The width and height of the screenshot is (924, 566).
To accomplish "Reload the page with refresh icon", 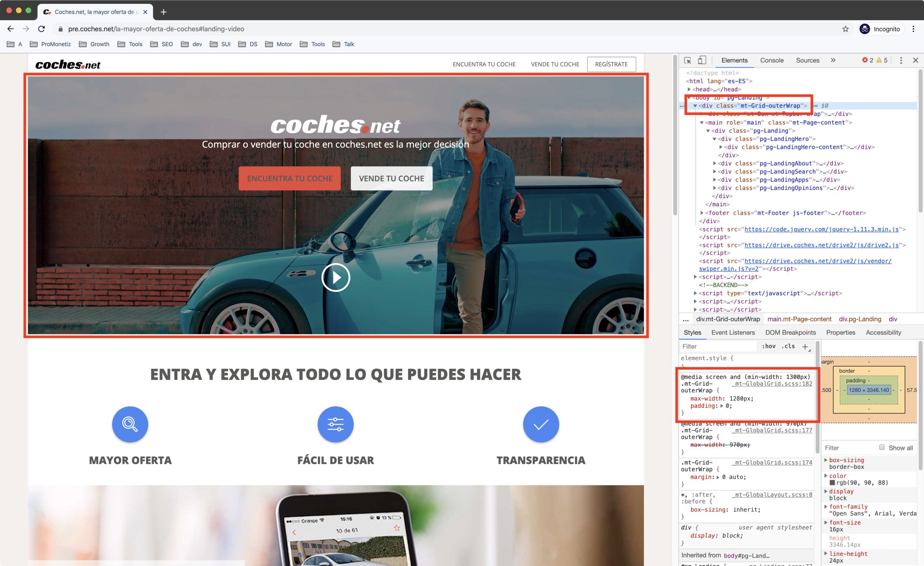I will click(42, 29).
